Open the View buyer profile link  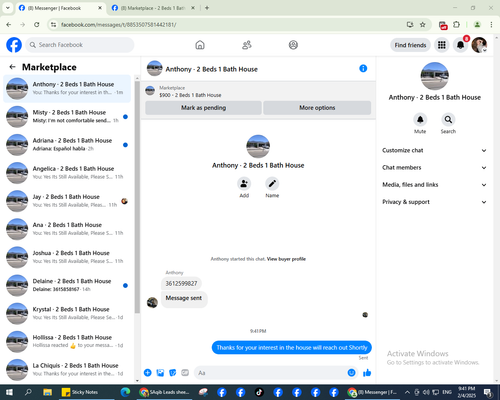click(x=286, y=259)
